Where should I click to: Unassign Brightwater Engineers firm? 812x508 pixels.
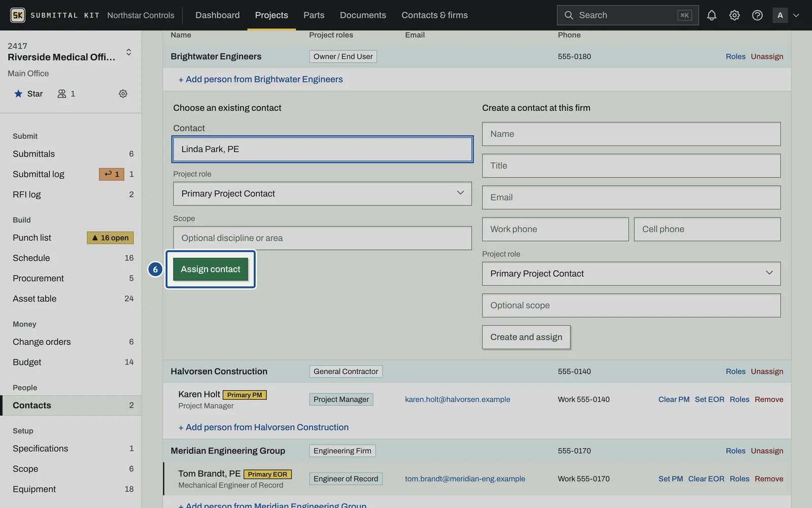pos(767,56)
